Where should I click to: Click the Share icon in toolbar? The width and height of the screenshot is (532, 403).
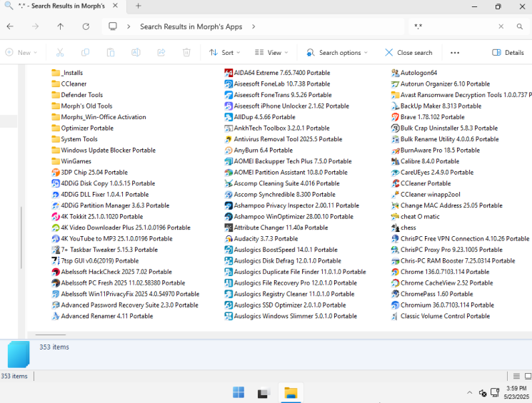click(x=161, y=53)
